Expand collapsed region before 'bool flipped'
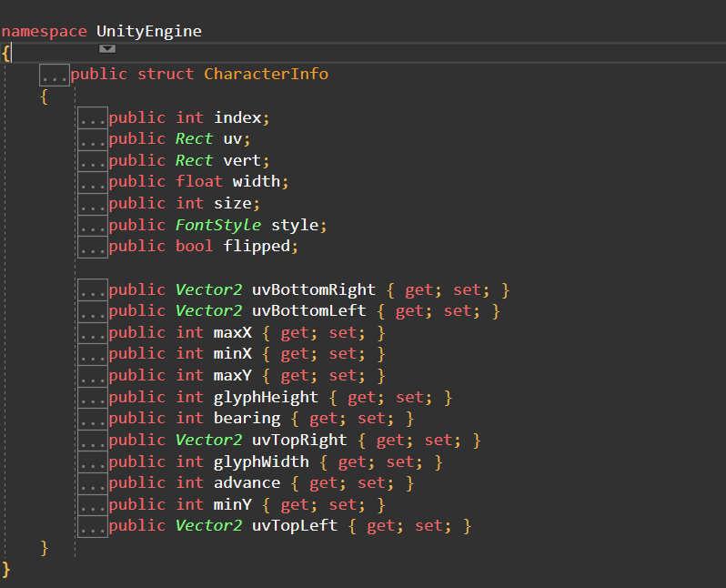 pyautogui.click(x=93, y=247)
